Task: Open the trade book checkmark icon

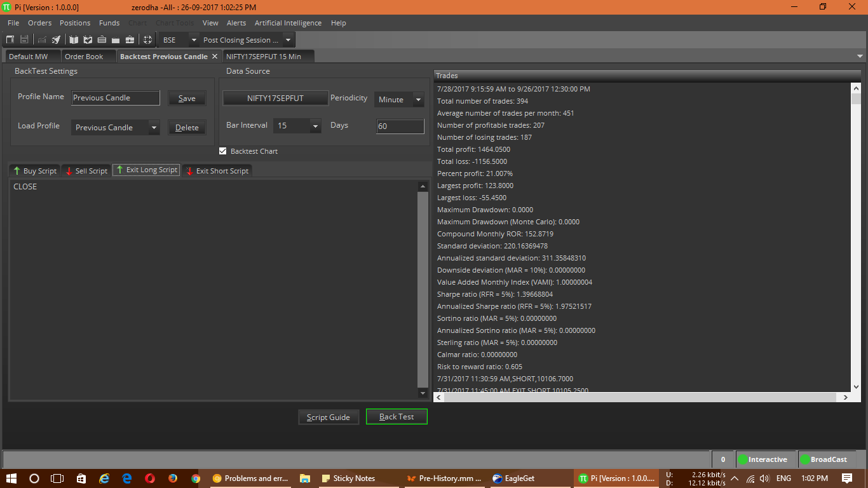Action: [x=88, y=39]
